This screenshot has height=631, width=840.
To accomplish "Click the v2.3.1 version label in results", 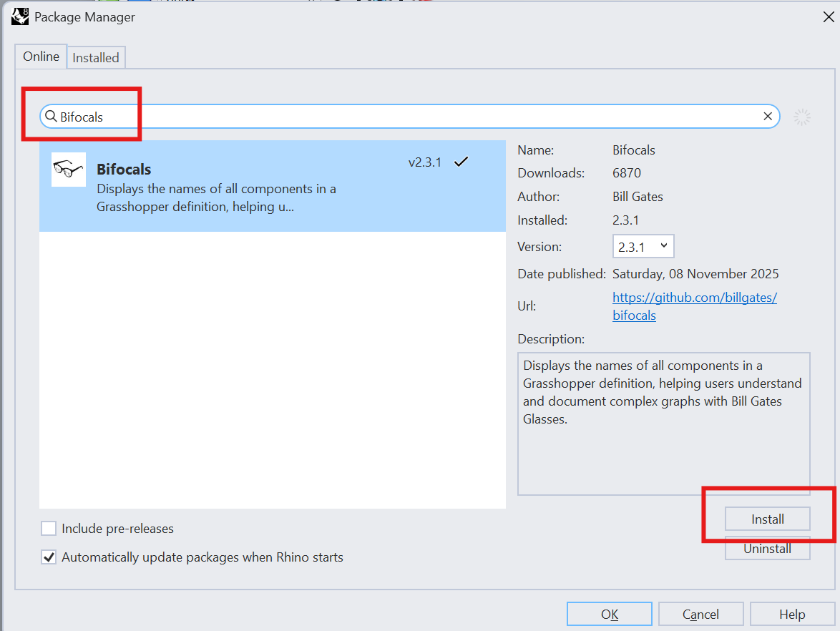I will 425,162.
